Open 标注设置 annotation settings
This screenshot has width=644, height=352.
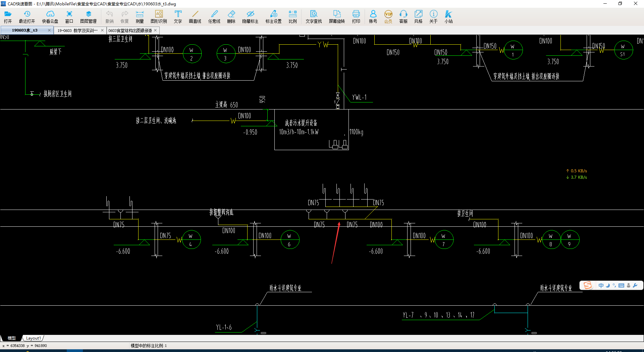tap(273, 17)
